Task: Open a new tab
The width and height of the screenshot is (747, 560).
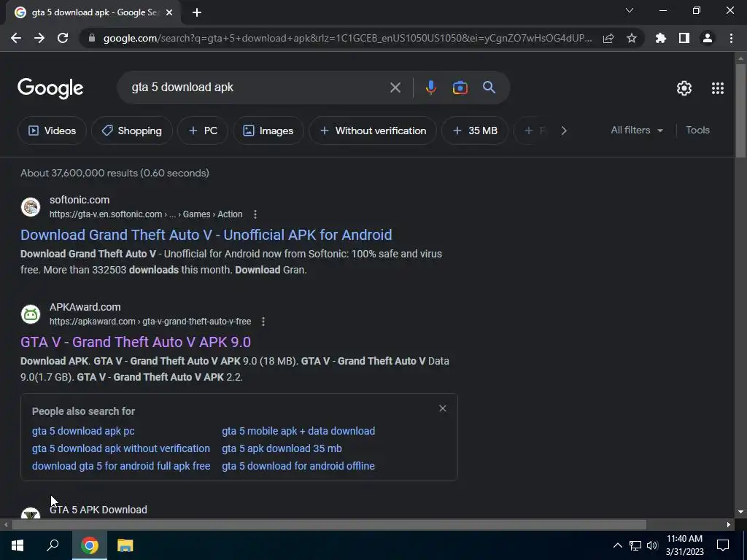Action: click(197, 13)
